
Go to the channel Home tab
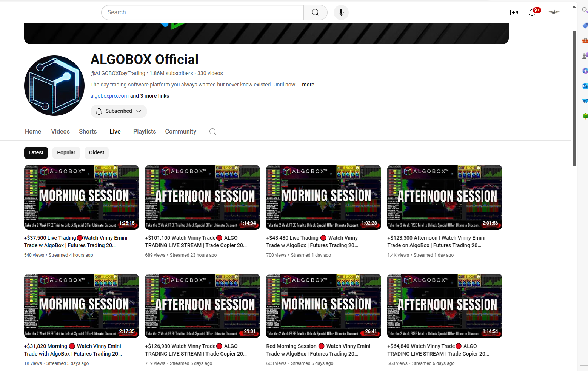coord(33,131)
